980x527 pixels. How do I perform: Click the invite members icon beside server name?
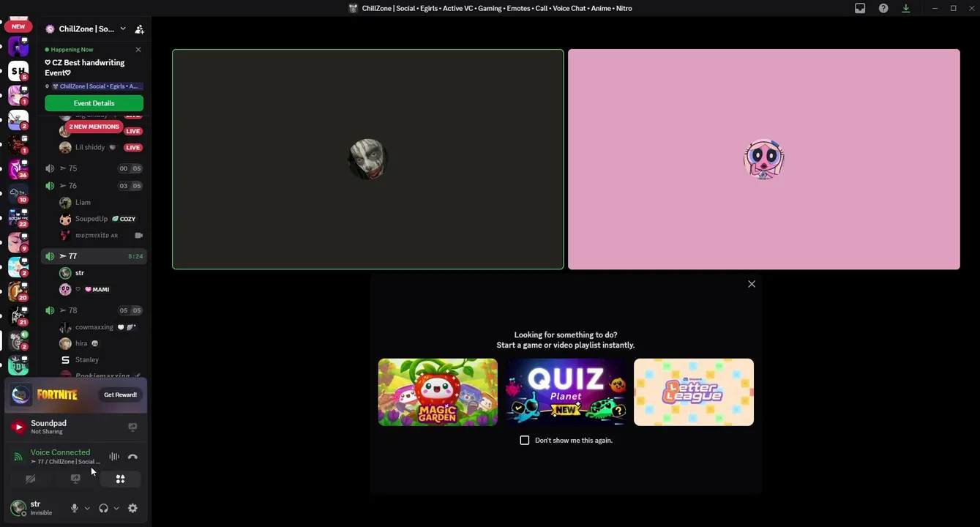coord(139,29)
